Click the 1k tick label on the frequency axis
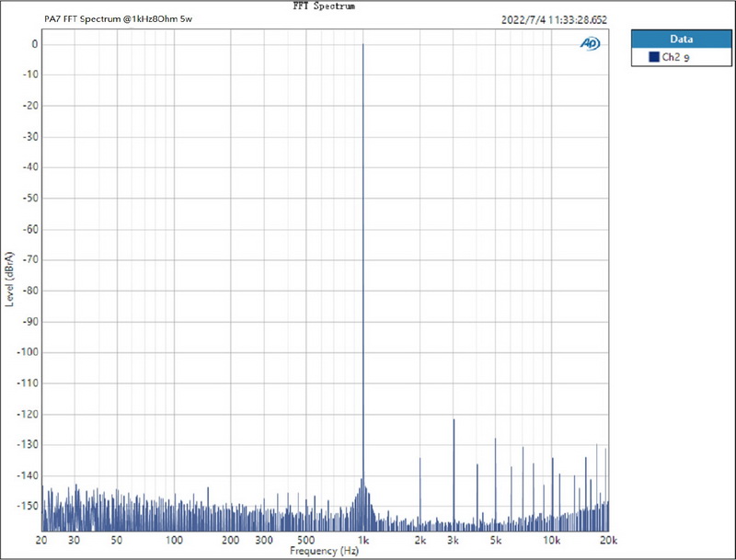Image resolution: width=736 pixels, height=560 pixels. [x=363, y=540]
